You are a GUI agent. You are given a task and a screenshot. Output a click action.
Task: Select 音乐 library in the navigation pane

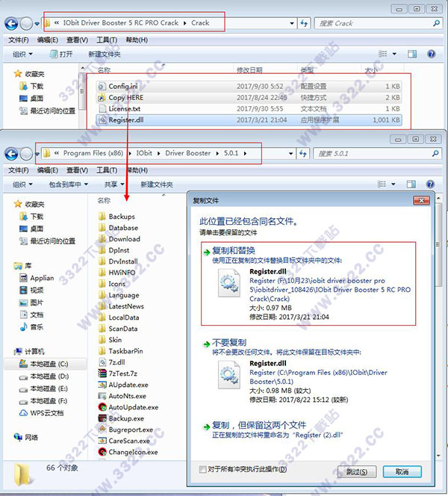[x=31, y=327]
